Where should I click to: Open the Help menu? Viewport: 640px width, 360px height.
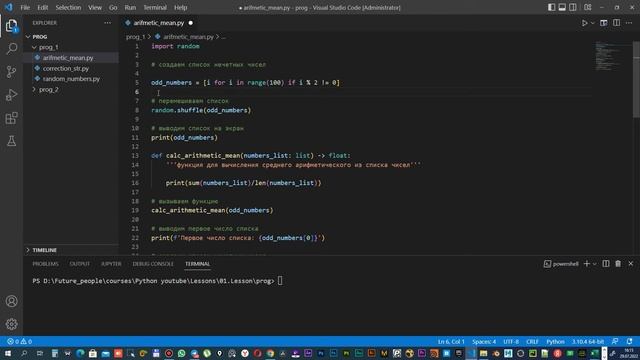click(x=180, y=7)
